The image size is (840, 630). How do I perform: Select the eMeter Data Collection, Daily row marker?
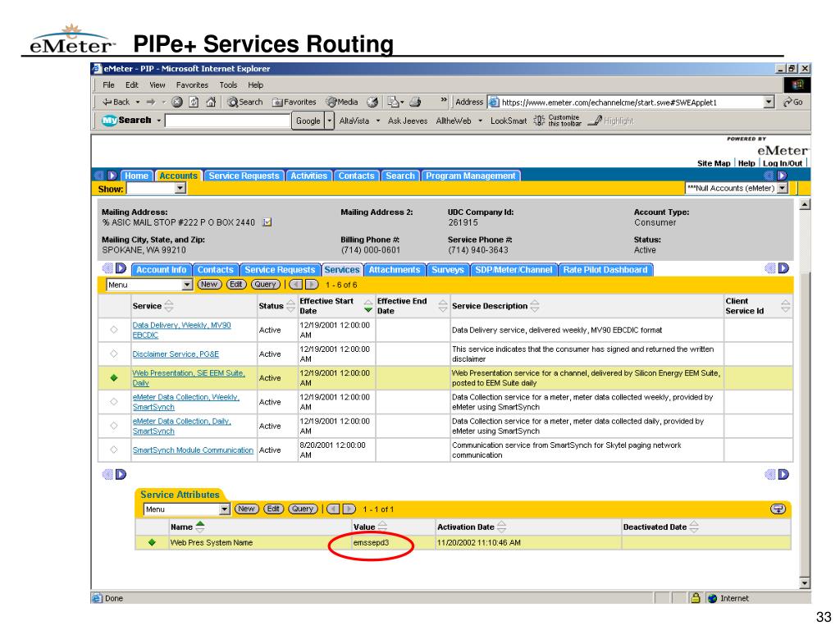113,426
